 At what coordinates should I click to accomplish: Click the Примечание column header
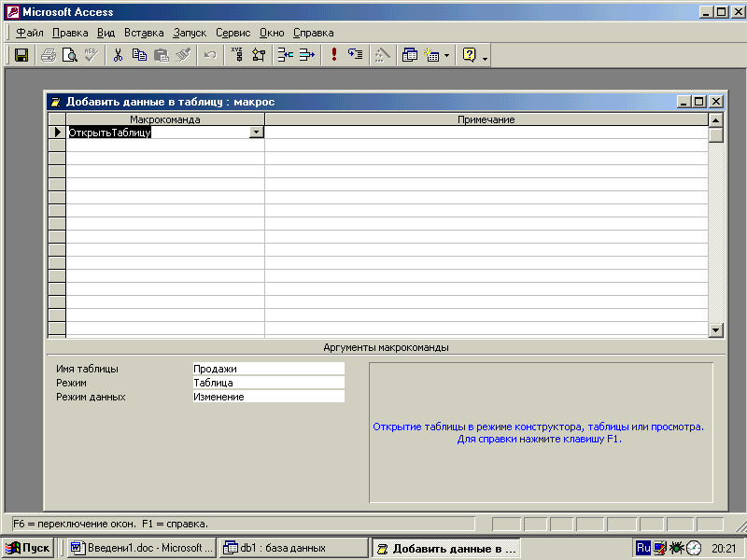[486, 119]
